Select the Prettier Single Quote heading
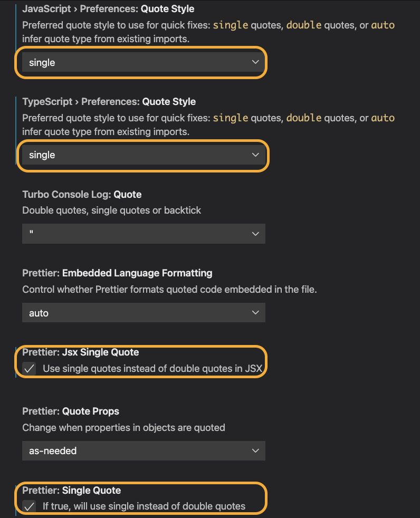The image size is (420, 518). click(x=72, y=491)
